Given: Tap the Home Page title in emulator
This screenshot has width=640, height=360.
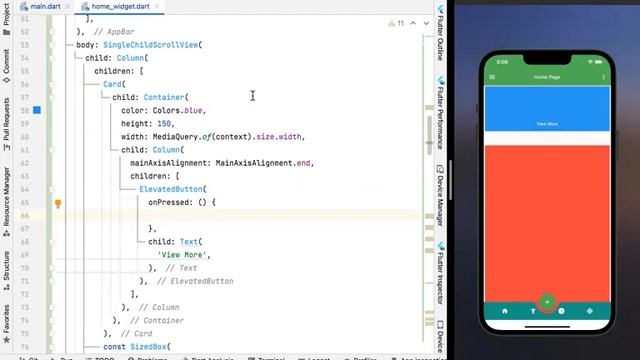Looking at the screenshot, I should pos(547,77).
